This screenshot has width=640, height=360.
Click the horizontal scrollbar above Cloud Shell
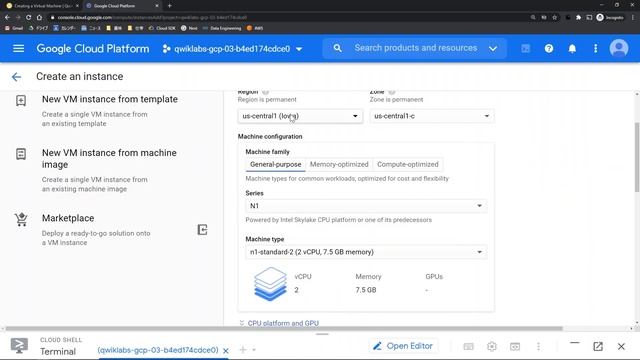(284, 329)
